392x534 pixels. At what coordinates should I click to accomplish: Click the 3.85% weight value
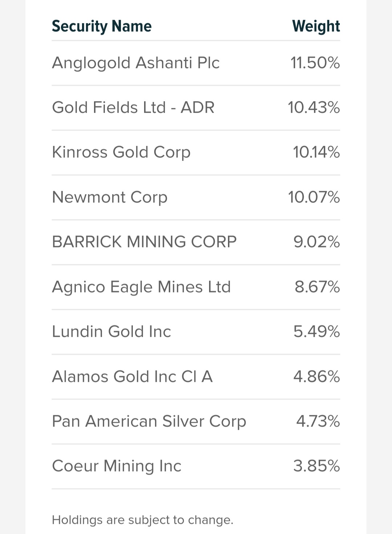point(317,466)
